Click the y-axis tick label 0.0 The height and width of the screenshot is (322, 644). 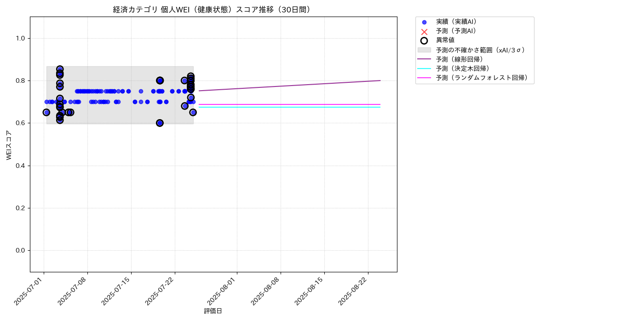tap(21, 250)
